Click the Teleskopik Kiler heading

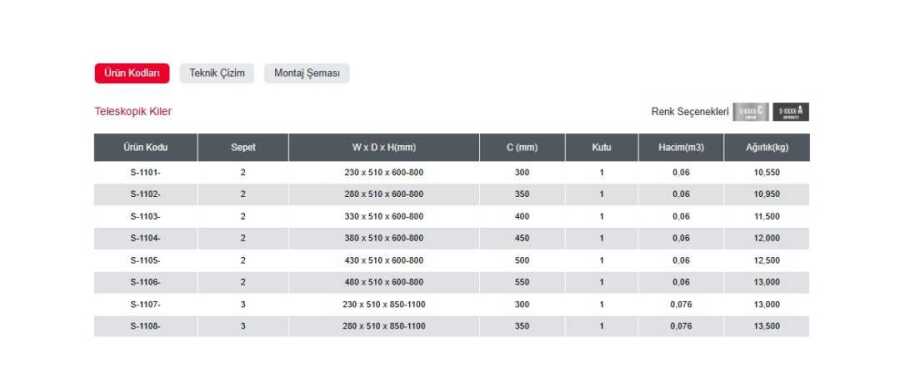(133, 111)
